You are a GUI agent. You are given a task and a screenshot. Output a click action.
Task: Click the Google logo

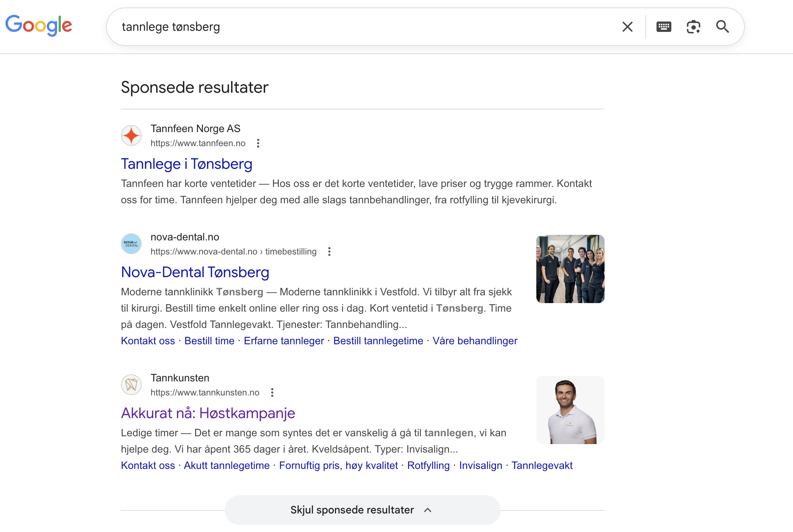[x=39, y=25]
